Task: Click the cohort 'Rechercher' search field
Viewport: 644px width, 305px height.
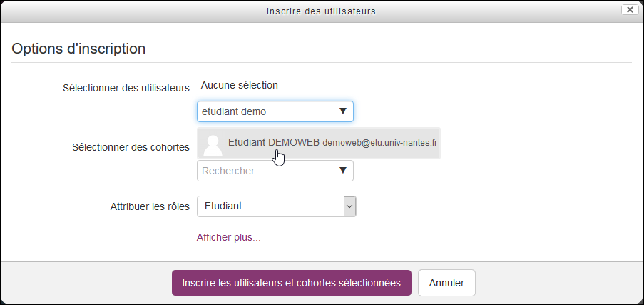Action: click(264, 171)
